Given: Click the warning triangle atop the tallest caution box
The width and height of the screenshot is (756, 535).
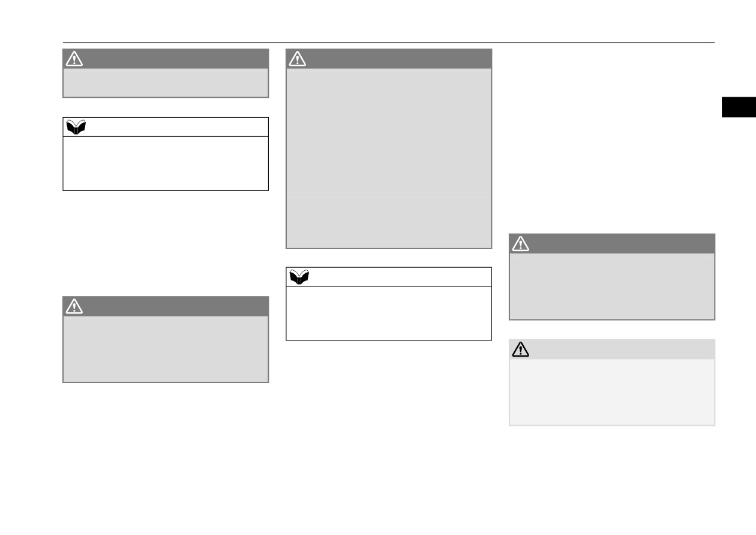Looking at the screenshot, I should click(297, 59).
